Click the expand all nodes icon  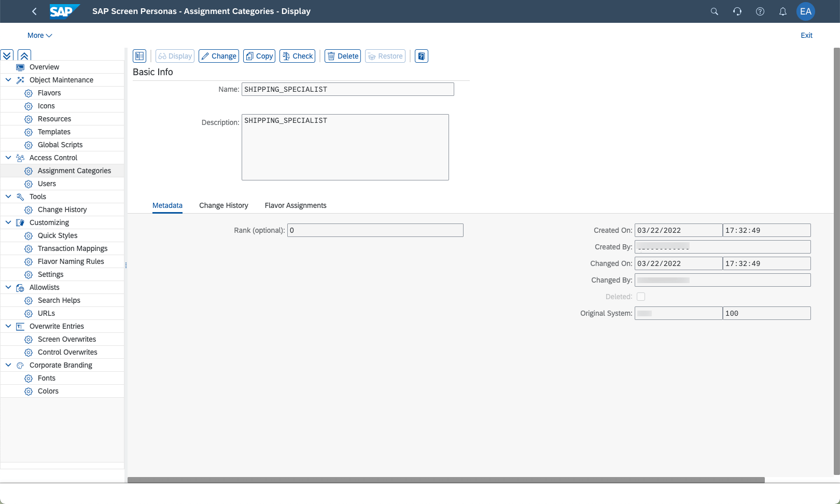[x=7, y=55]
